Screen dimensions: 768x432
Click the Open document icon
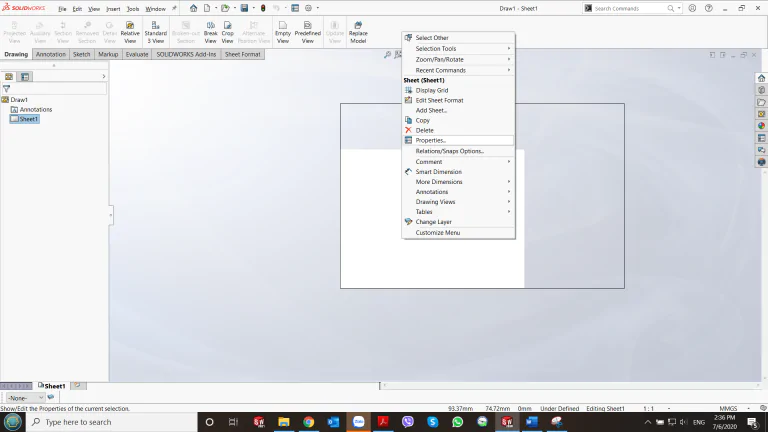tap(225, 8)
